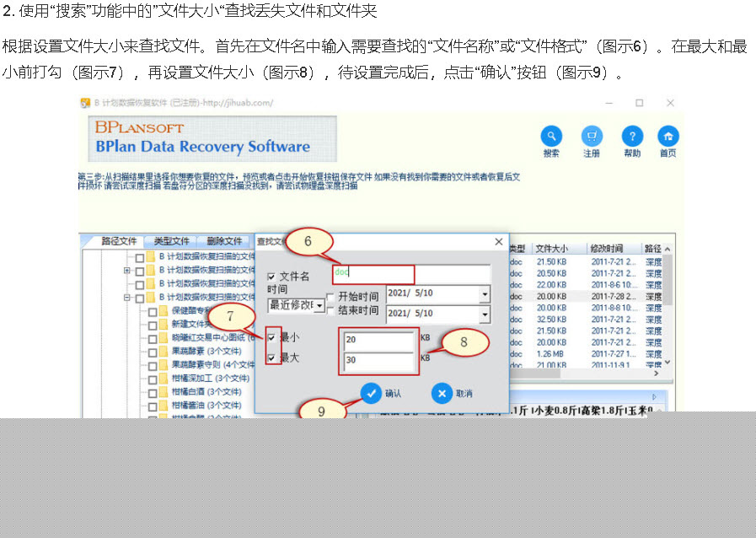The height and width of the screenshot is (538, 756).
Task: Click folder icon beside 果蔬酵素守则
Action: pyautogui.click(x=164, y=364)
